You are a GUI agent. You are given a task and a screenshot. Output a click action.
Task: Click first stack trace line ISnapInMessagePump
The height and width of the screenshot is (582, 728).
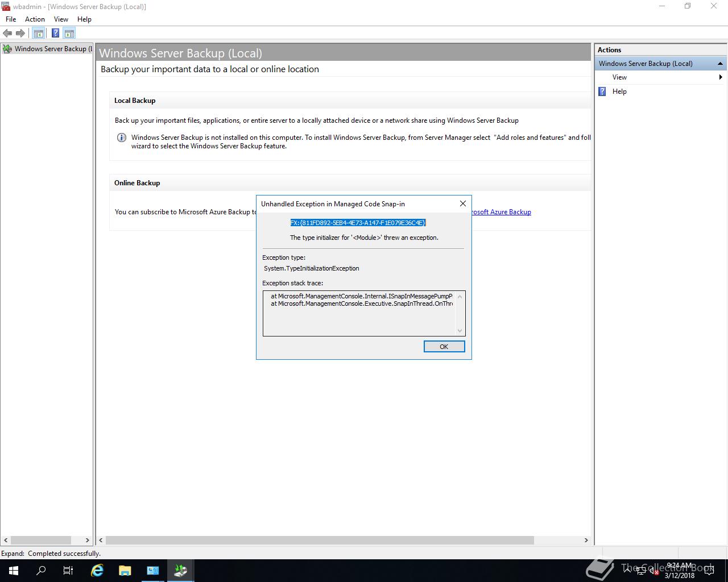(x=362, y=296)
